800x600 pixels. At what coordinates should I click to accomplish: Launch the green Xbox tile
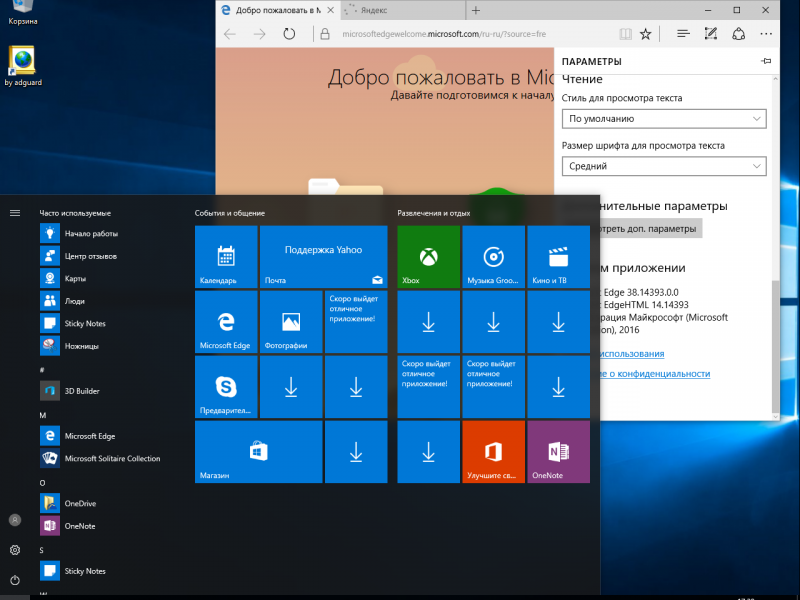coord(429,257)
